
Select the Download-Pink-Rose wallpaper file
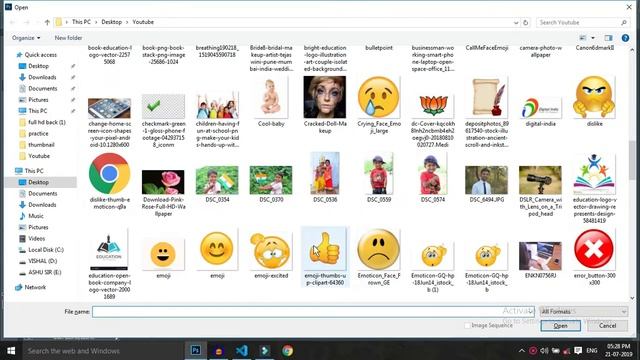[163, 193]
